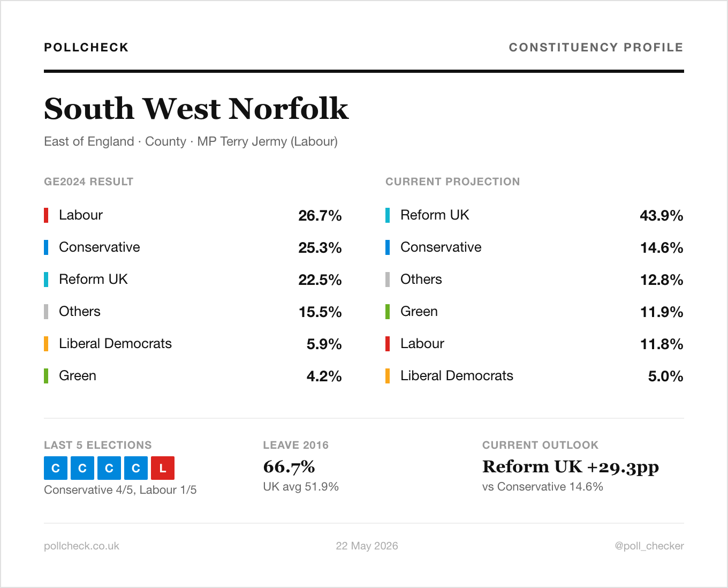Click the grey Others bar in Current Projection
The height and width of the screenshot is (588, 728).
[x=388, y=280]
